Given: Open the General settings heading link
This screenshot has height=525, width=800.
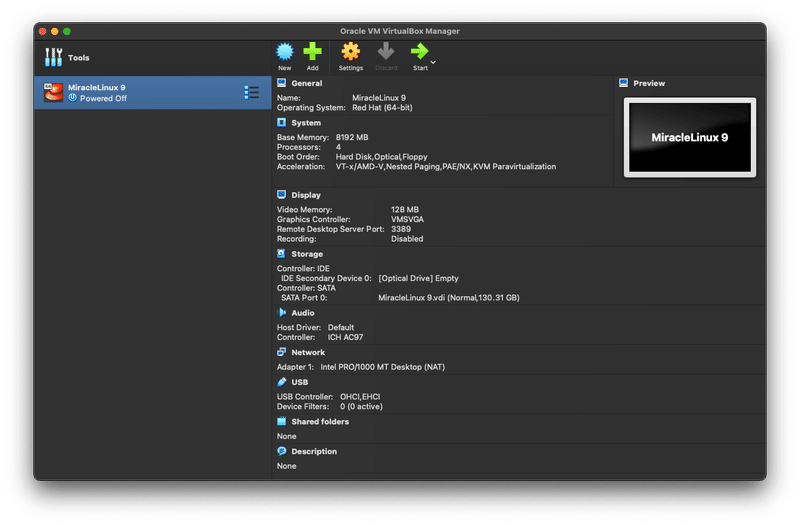Looking at the screenshot, I should (307, 83).
